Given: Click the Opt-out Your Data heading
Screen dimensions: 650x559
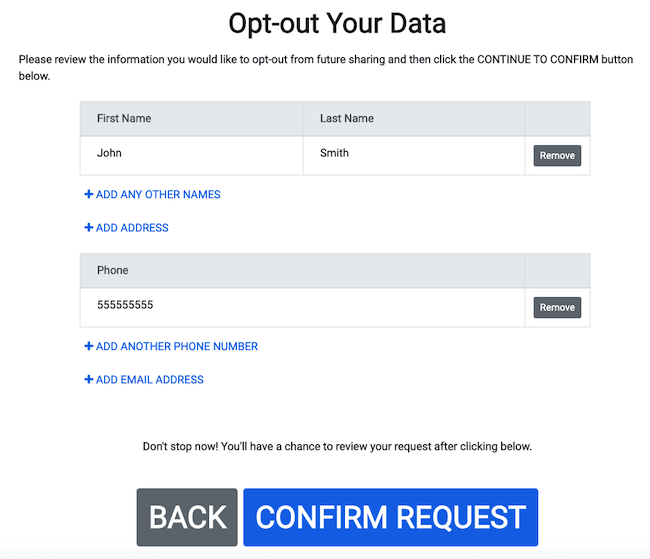Looking at the screenshot, I should click(x=337, y=24).
